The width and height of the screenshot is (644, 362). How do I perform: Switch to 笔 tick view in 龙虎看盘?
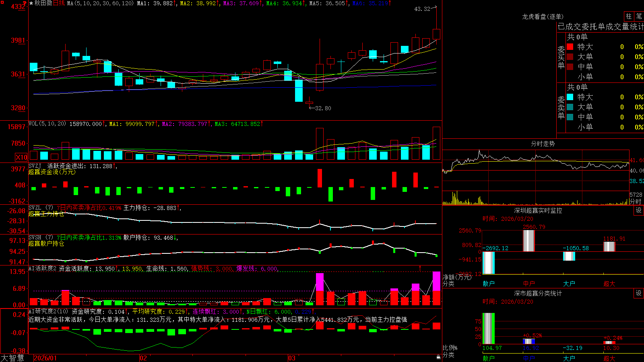(x=639, y=16)
